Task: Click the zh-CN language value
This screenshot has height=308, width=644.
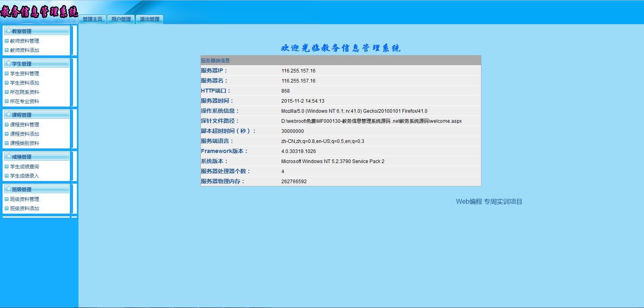Action: tap(323, 141)
